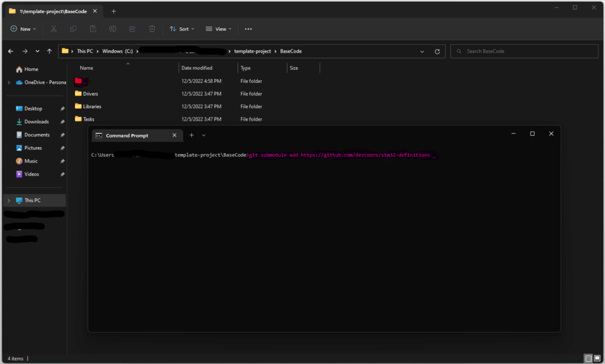
Task: Open OneDrive - Personal in navigation pane
Action: click(41, 82)
